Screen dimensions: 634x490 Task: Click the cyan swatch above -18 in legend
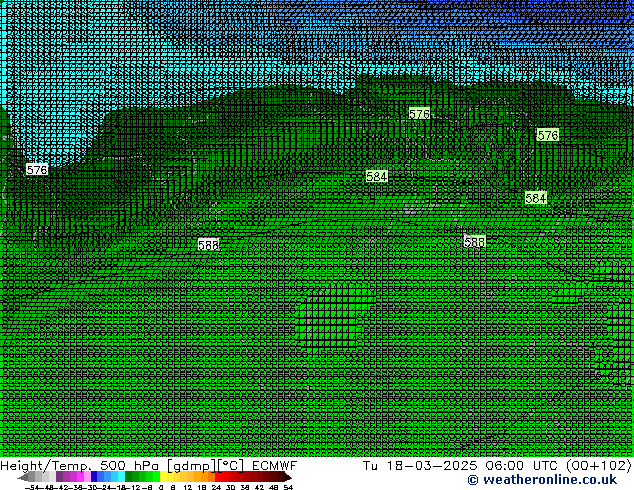coord(121,477)
